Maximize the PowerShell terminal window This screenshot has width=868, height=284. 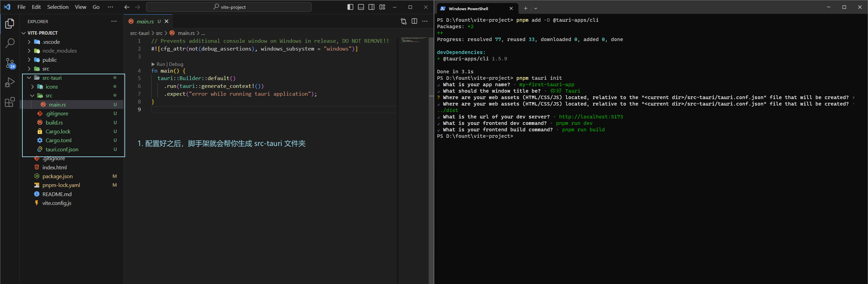pyautogui.click(x=844, y=7)
